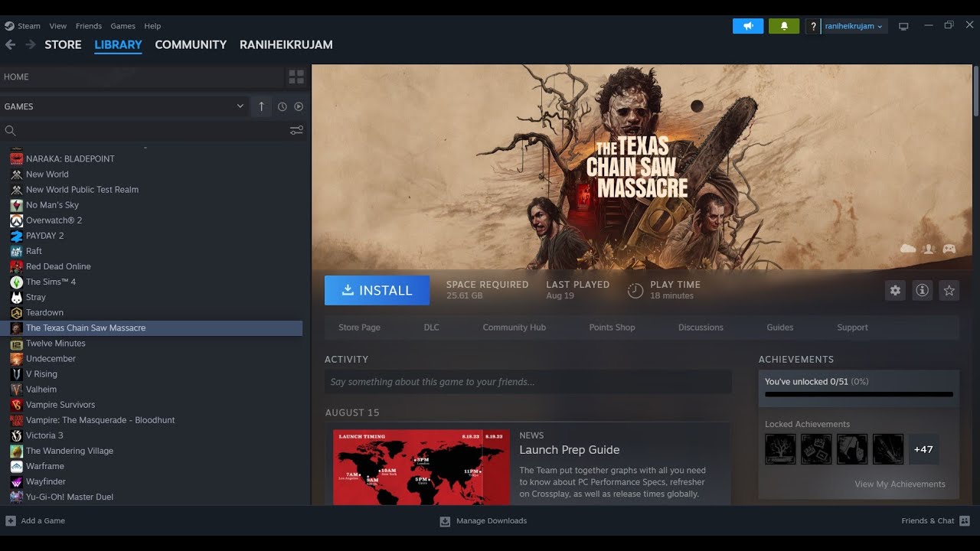Click the blue INSTALL button
The height and width of the screenshot is (551, 980).
(x=377, y=290)
